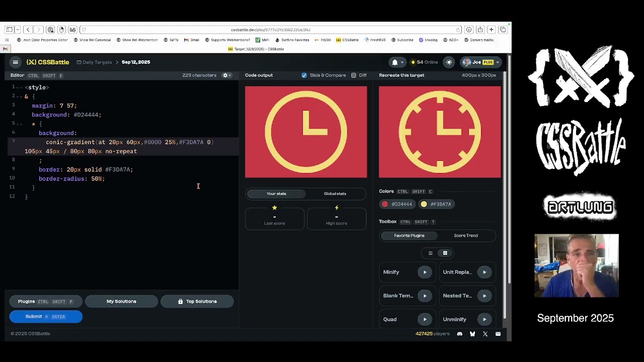Run the Unminify plugin
Viewport: 644px width, 362px height.
pos(485,319)
